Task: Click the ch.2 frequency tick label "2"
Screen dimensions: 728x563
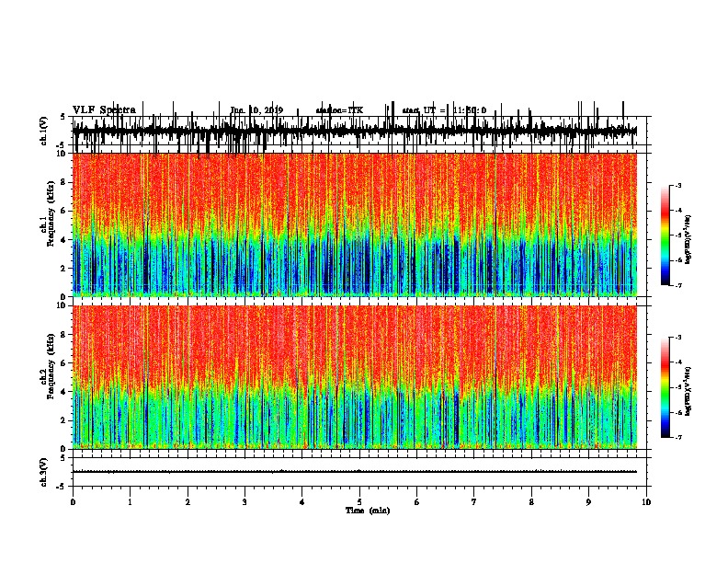Action: click(63, 420)
